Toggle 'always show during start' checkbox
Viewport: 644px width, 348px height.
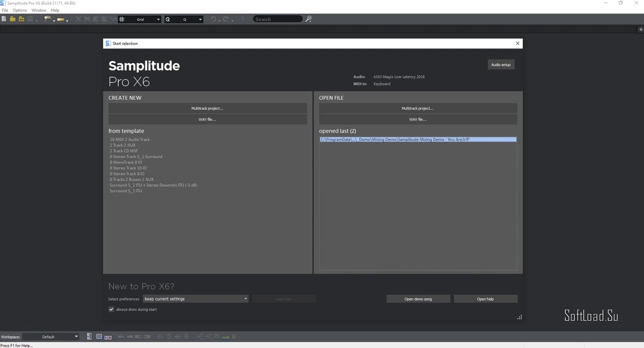point(111,309)
